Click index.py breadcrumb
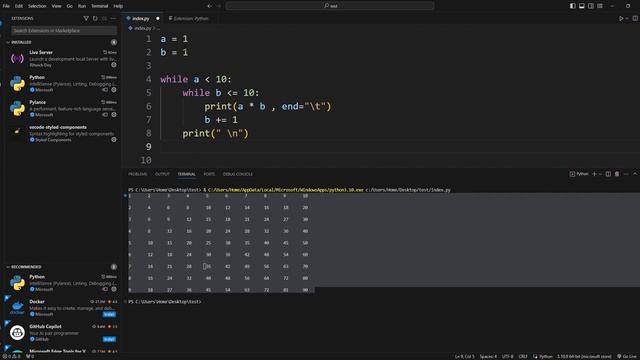 click(142, 29)
